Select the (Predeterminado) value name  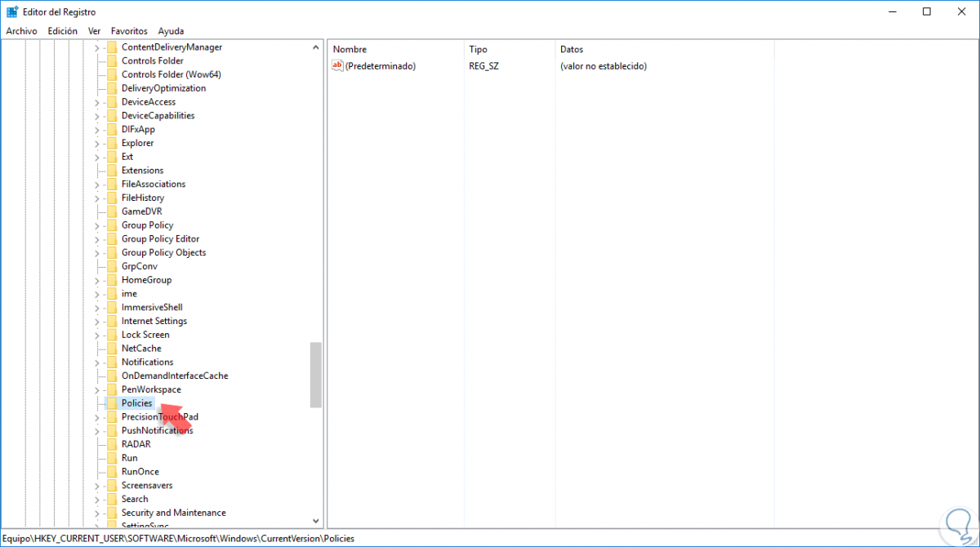[x=381, y=66]
